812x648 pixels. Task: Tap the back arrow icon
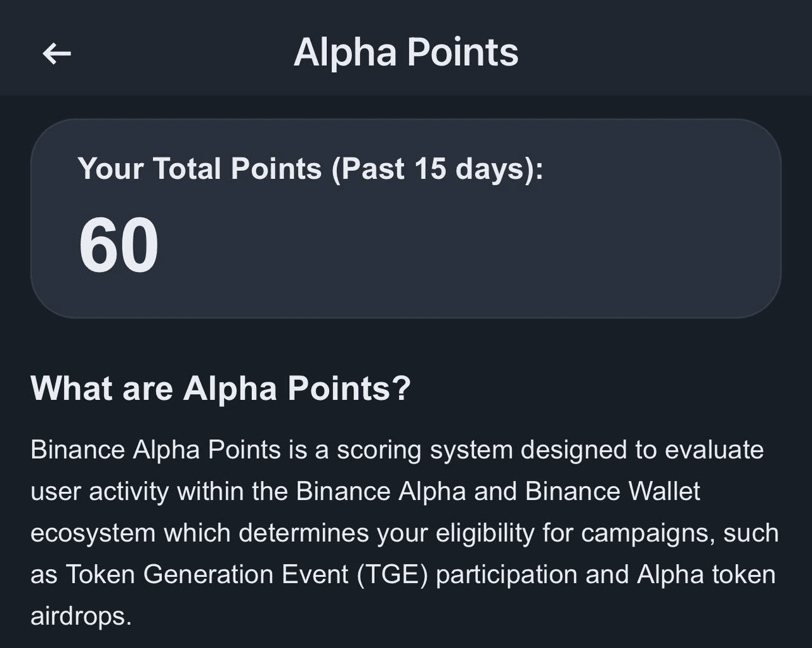[x=56, y=53]
